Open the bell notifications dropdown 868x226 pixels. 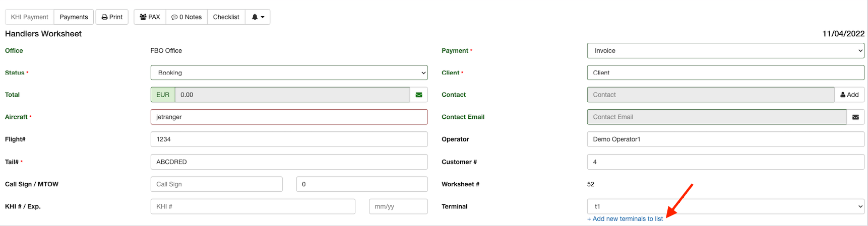pos(258,17)
